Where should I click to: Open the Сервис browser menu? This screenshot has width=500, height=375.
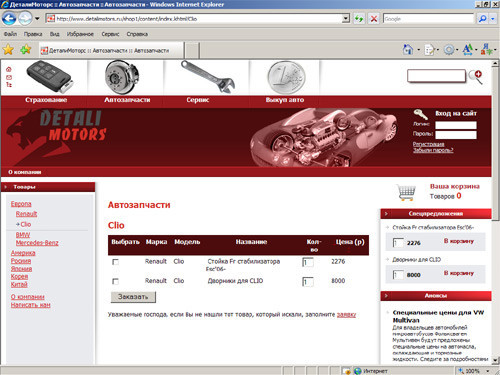tap(110, 34)
